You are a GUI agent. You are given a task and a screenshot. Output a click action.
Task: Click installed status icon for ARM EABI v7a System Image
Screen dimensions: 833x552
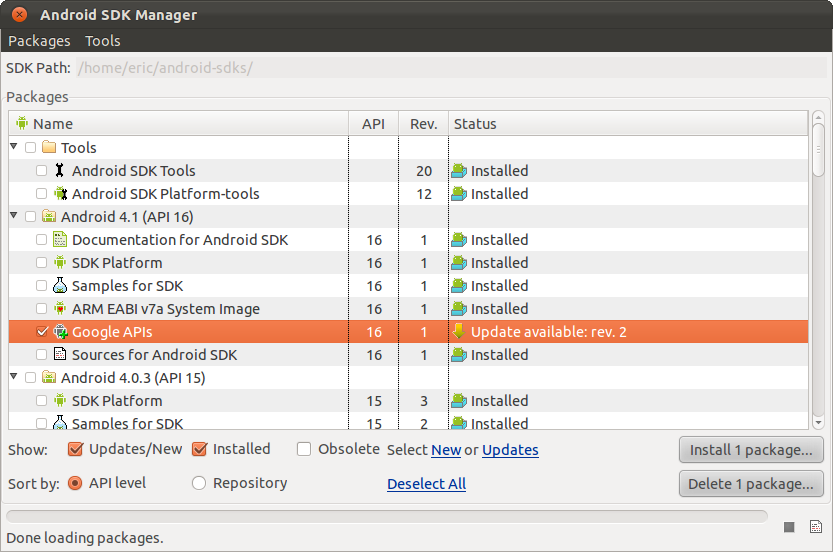(459, 309)
